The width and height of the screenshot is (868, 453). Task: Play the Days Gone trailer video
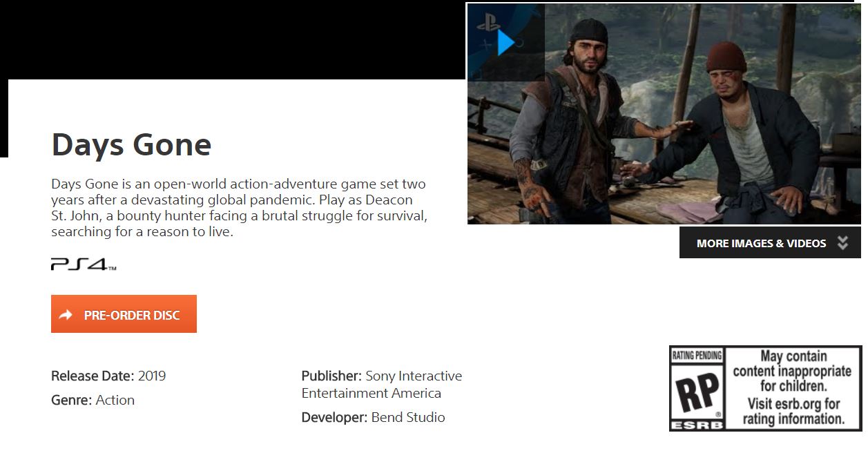click(x=506, y=43)
